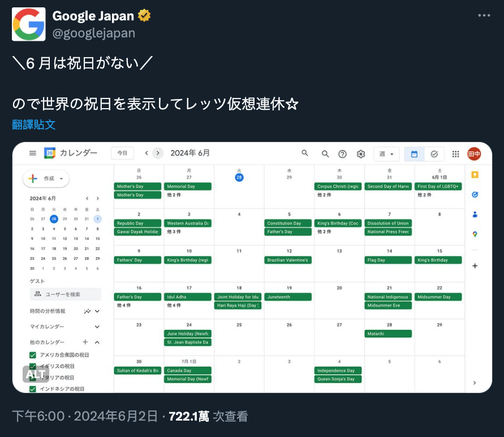Open the Google apps grid
The width and height of the screenshot is (504, 437).
coord(455,153)
